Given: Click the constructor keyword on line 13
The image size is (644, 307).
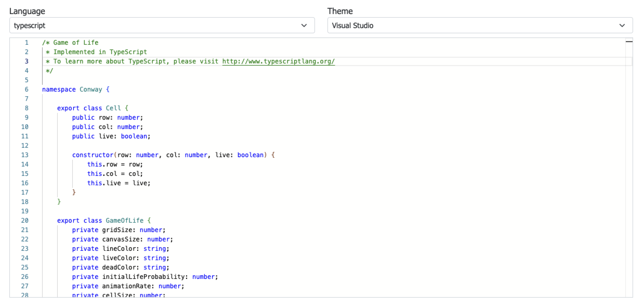Looking at the screenshot, I should click(93, 155).
